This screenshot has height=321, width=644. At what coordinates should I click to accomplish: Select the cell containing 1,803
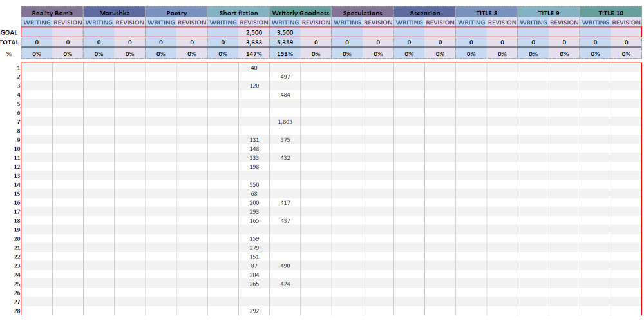coord(285,122)
